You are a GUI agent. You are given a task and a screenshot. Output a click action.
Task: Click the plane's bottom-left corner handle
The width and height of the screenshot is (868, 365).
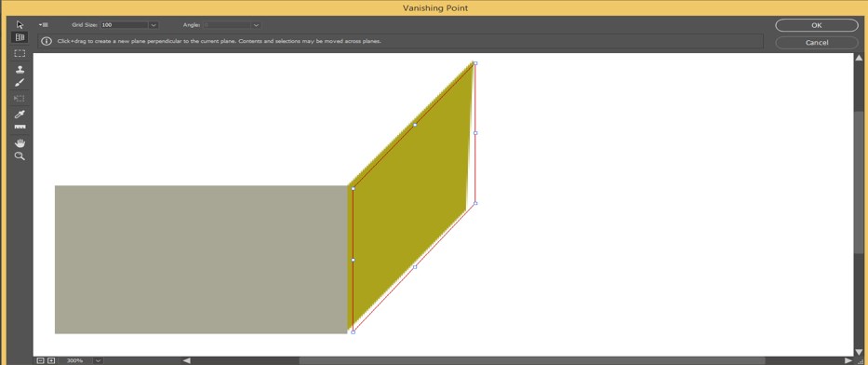pyautogui.click(x=354, y=331)
